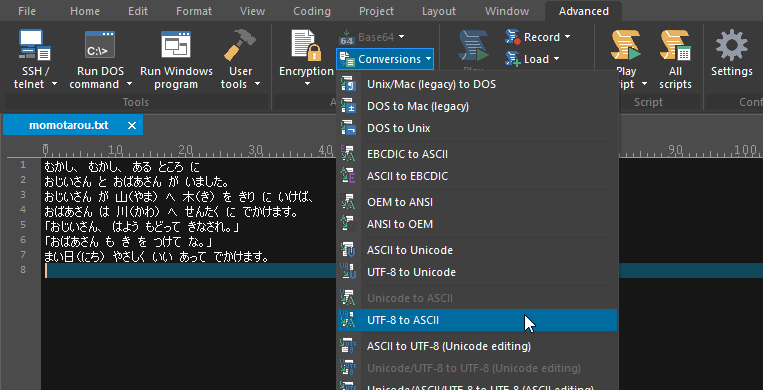
Task: Click the Conversions button icon
Action: click(347, 59)
